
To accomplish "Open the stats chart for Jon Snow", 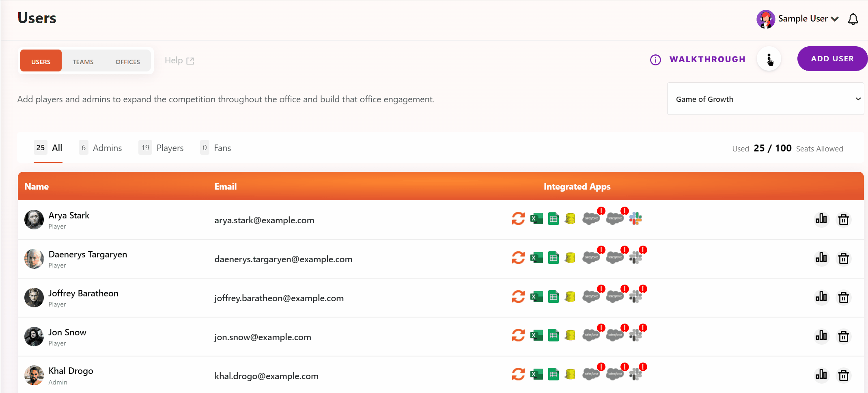I will coord(821,336).
